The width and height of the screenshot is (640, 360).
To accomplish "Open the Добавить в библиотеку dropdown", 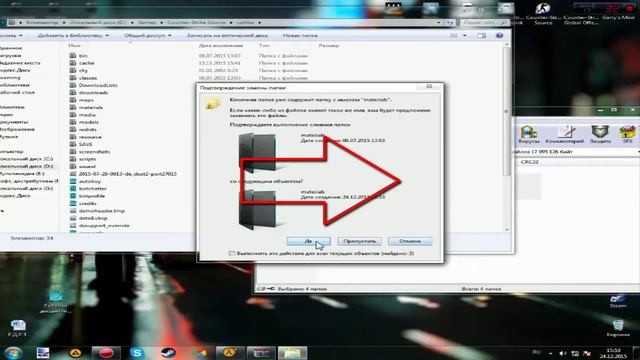I will (73, 36).
